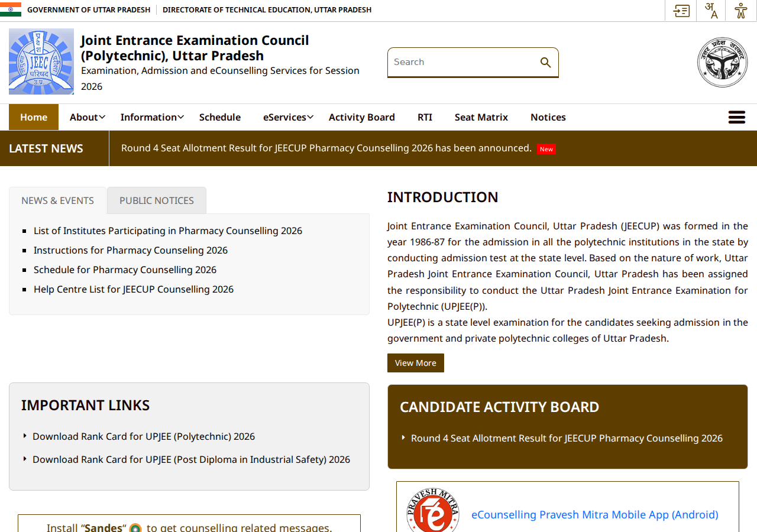Click Directorate of Technical Education header text
The height and width of the screenshot is (532, 757).
coord(267,9)
